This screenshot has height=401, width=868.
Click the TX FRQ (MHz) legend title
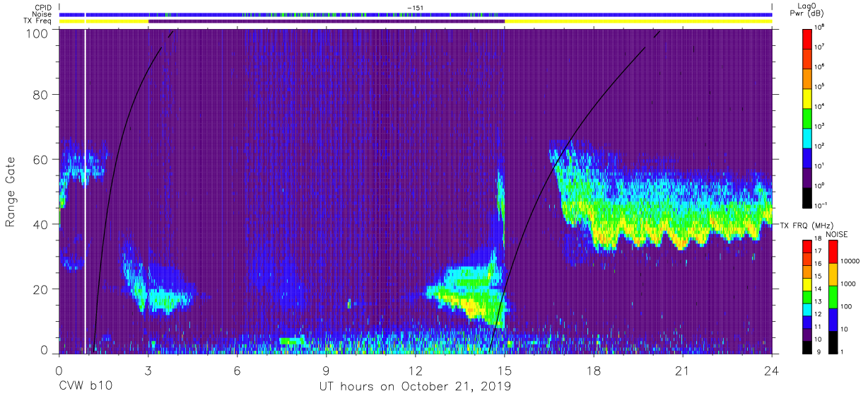(x=806, y=225)
